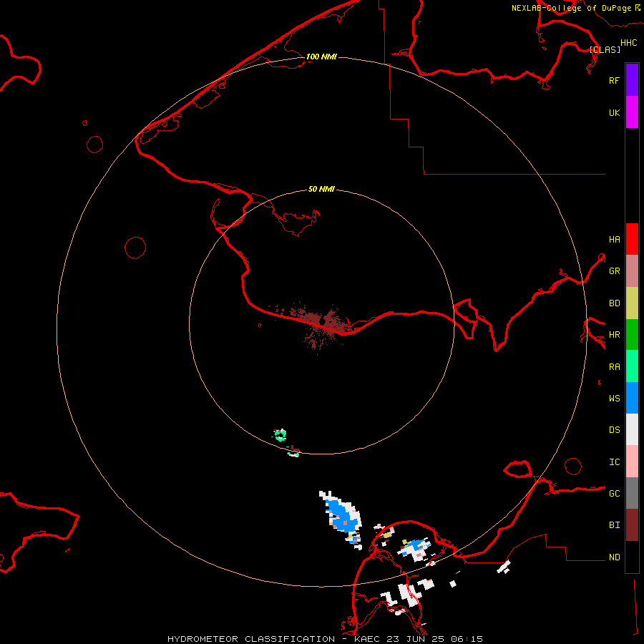Viewport: 644px width, 644px height.
Task: Click the Hydrometeor Classification KAEC title caption
Action: pos(325,639)
